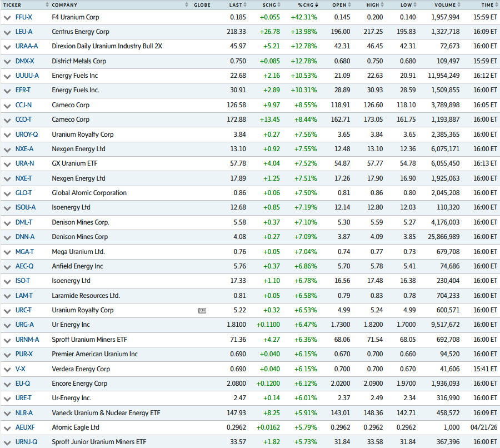Select company name Atomic Eagle Ltd
Image resolution: width=500 pixels, height=448 pixels.
(x=76, y=427)
